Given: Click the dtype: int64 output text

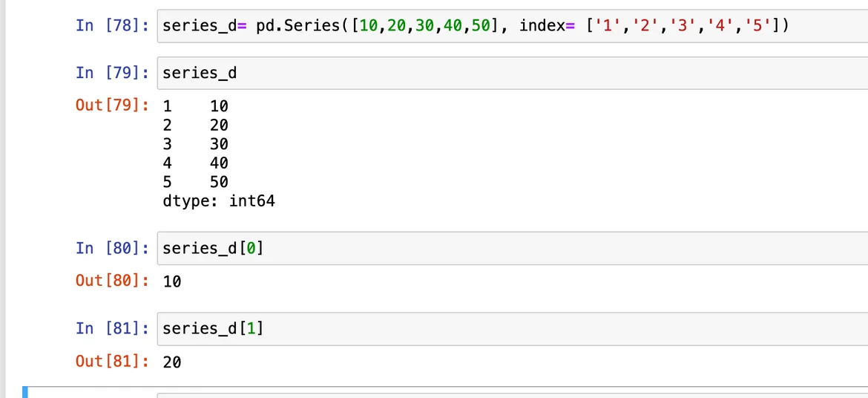Looking at the screenshot, I should pyautogui.click(x=219, y=200).
